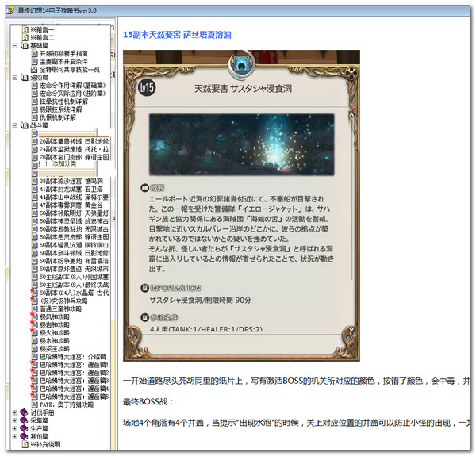Open the 47副本毒雾洞窟 黄金谷 topic
Image resolution: width=476 pixels, height=456 pixels.
71,205
